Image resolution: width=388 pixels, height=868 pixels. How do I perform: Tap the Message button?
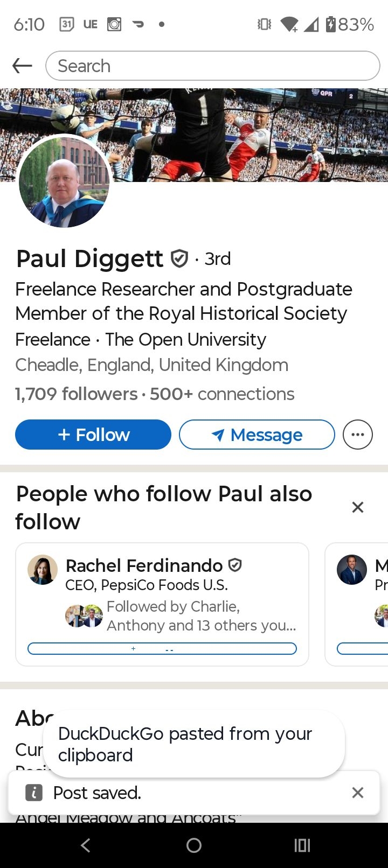click(x=257, y=435)
